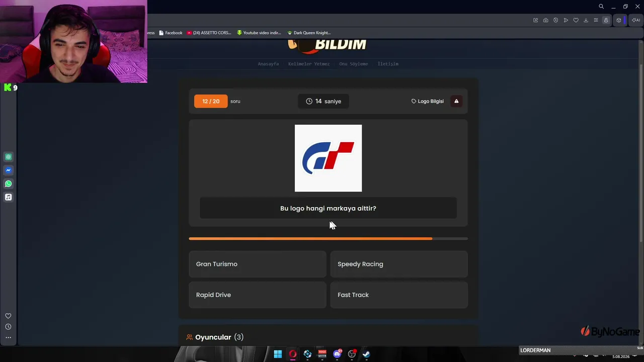Open Onu Söyleme menu item
This screenshot has height=362, width=644.
click(354, 64)
